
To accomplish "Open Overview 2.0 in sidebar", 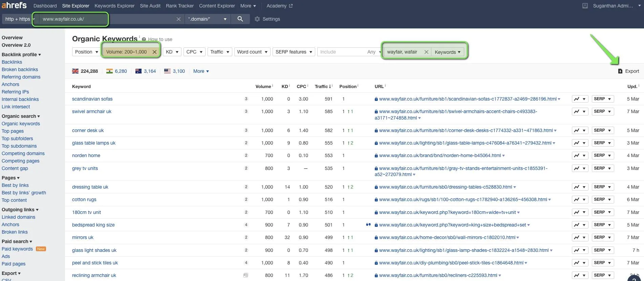I will coord(16,45).
